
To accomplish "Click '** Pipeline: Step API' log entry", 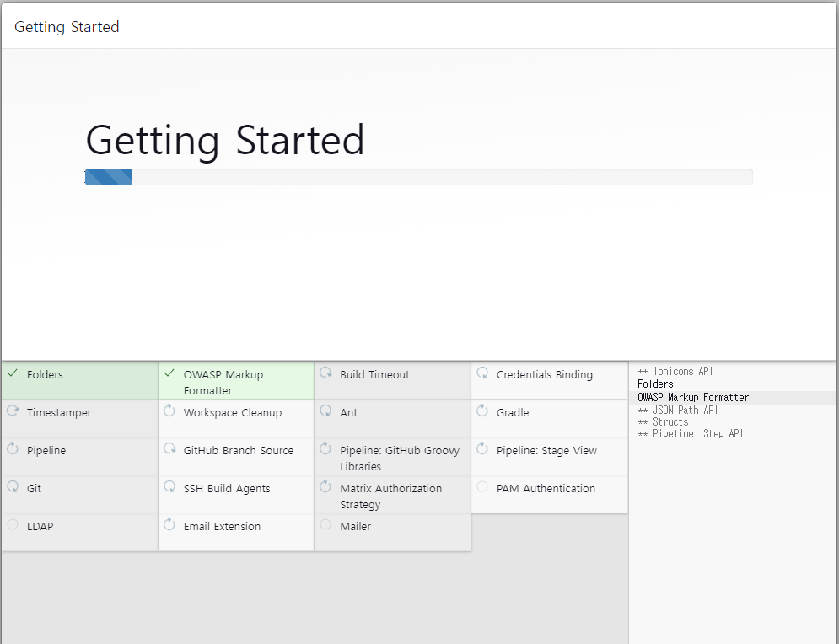I will (691, 434).
